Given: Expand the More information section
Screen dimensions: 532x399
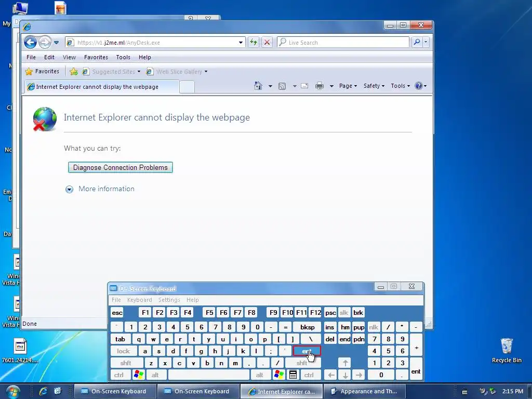Looking at the screenshot, I should tap(100, 189).
